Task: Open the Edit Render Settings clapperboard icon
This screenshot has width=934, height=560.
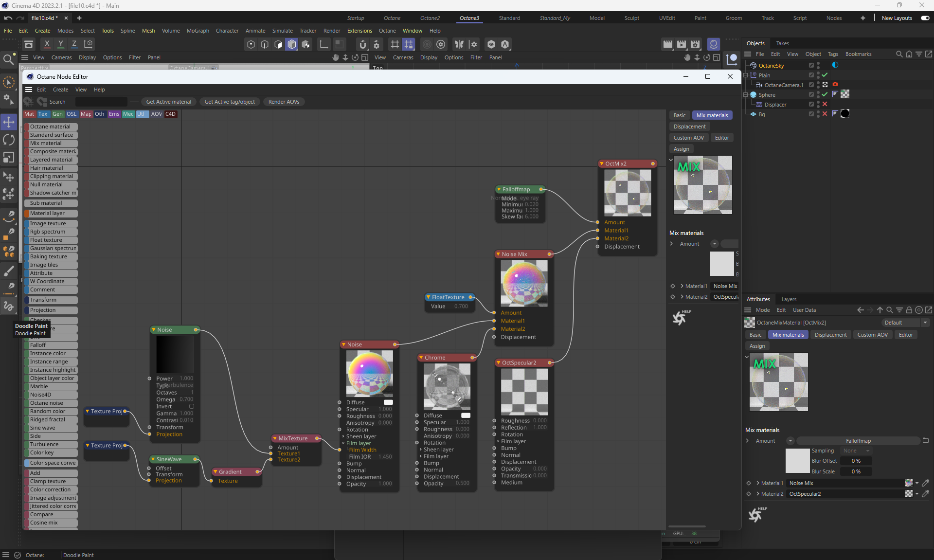Action: 695,44
